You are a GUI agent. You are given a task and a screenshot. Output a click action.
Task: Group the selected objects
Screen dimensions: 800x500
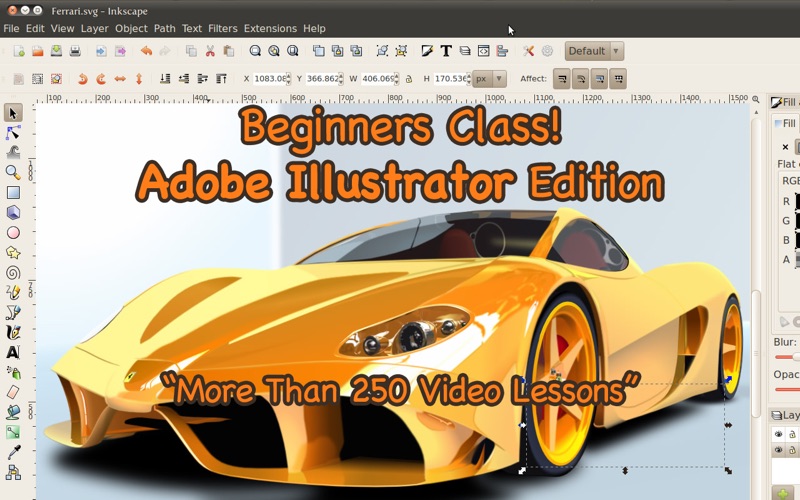[382, 51]
